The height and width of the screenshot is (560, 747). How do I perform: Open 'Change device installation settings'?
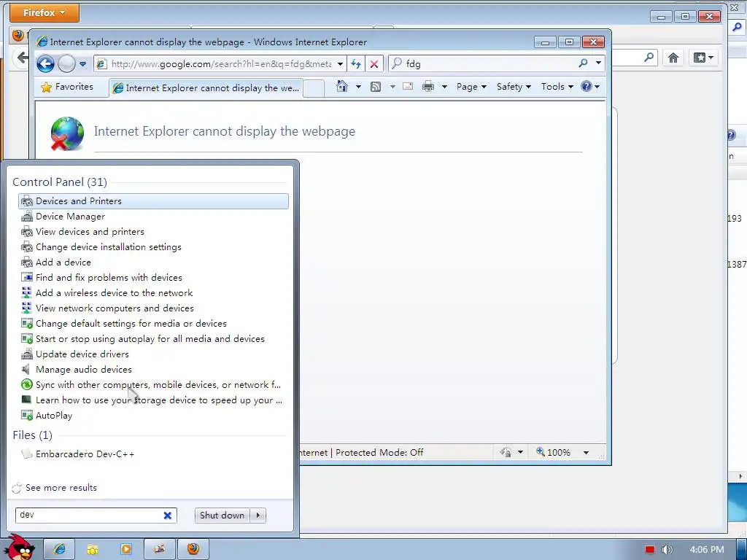[153, 246]
